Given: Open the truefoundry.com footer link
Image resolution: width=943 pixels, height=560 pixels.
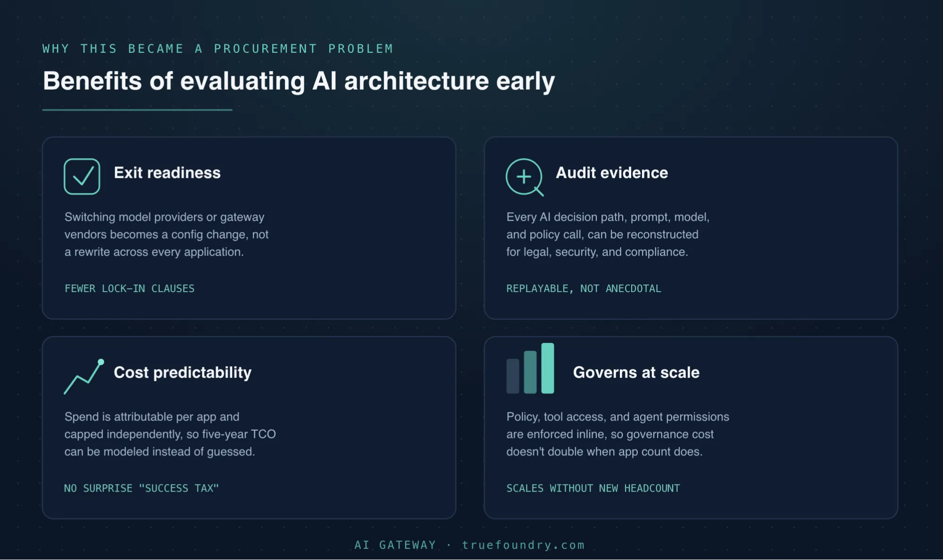Looking at the screenshot, I should click(523, 545).
